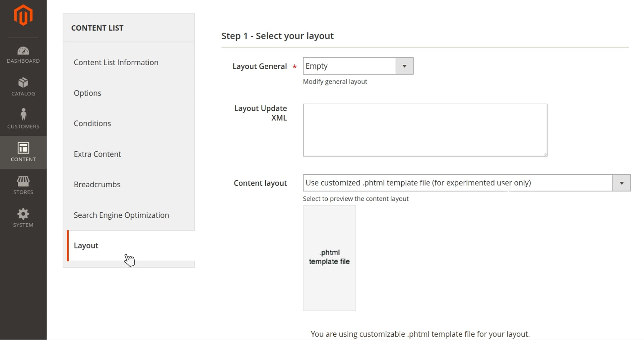This screenshot has height=340, width=644.
Task: Open the Extra Content tab
Action: click(97, 154)
